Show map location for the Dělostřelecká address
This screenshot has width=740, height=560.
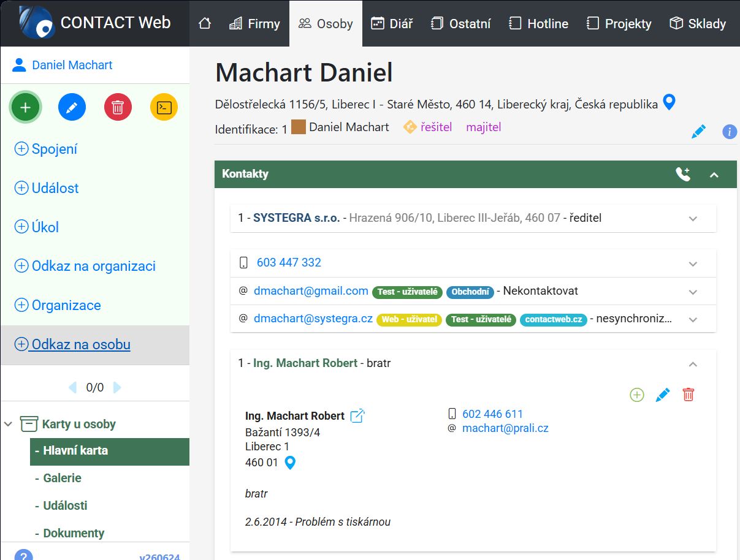point(669,102)
